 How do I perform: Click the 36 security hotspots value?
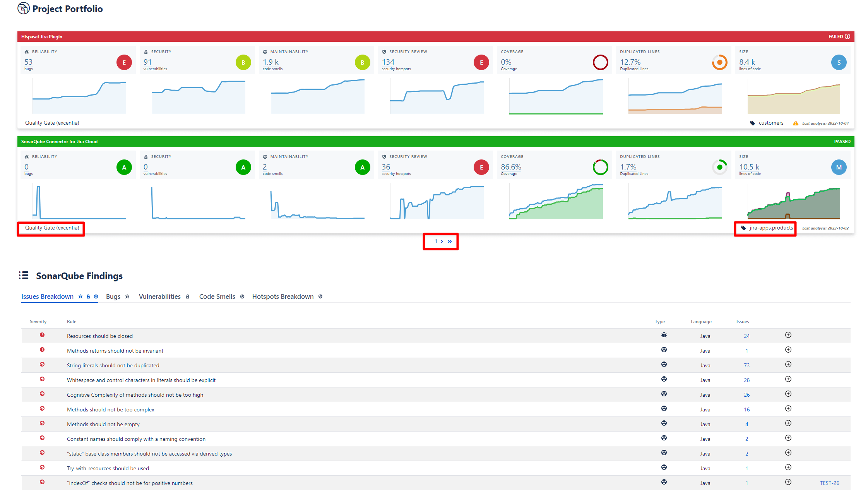386,167
